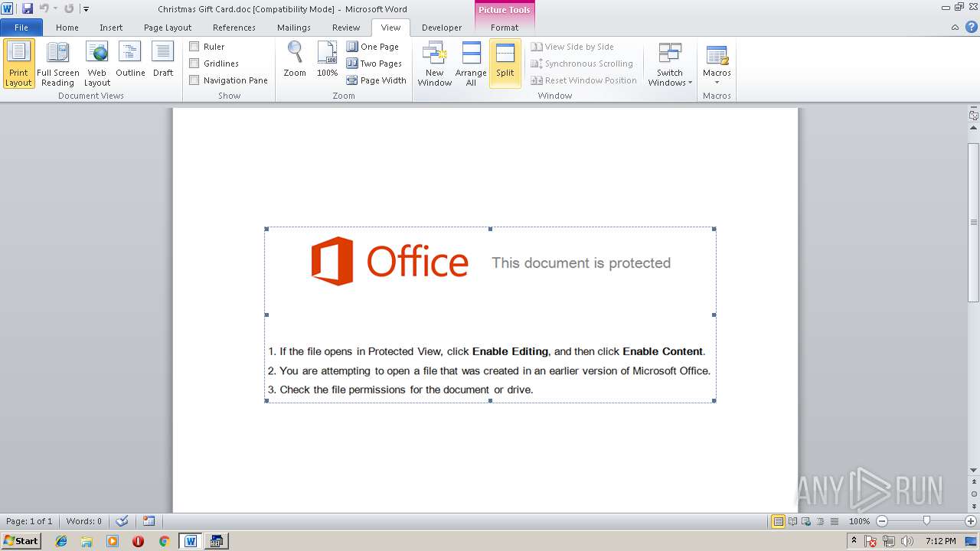Switch to the Home tab
The image size is (980, 551).
coord(67,28)
